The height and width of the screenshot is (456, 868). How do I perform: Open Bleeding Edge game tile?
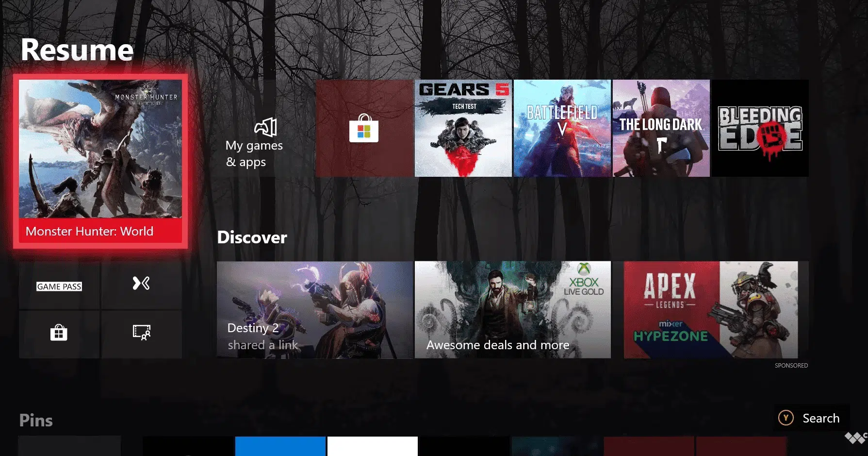pyautogui.click(x=760, y=128)
